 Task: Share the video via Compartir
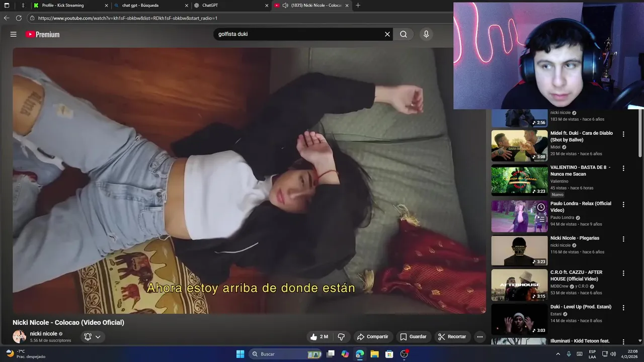coord(373,337)
